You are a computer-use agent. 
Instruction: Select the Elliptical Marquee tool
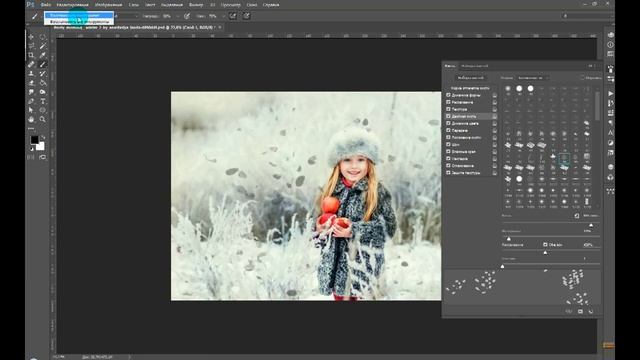click(x=42, y=37)
